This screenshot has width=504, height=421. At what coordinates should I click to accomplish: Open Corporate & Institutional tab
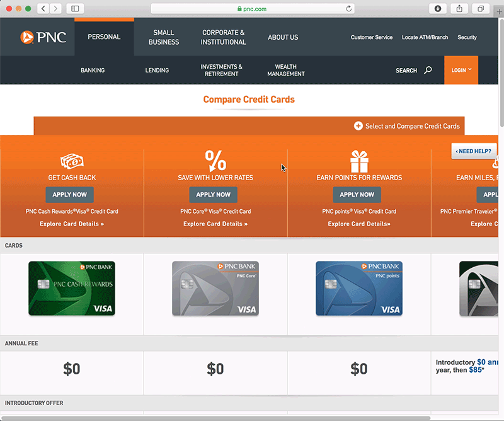coord(224,37)
